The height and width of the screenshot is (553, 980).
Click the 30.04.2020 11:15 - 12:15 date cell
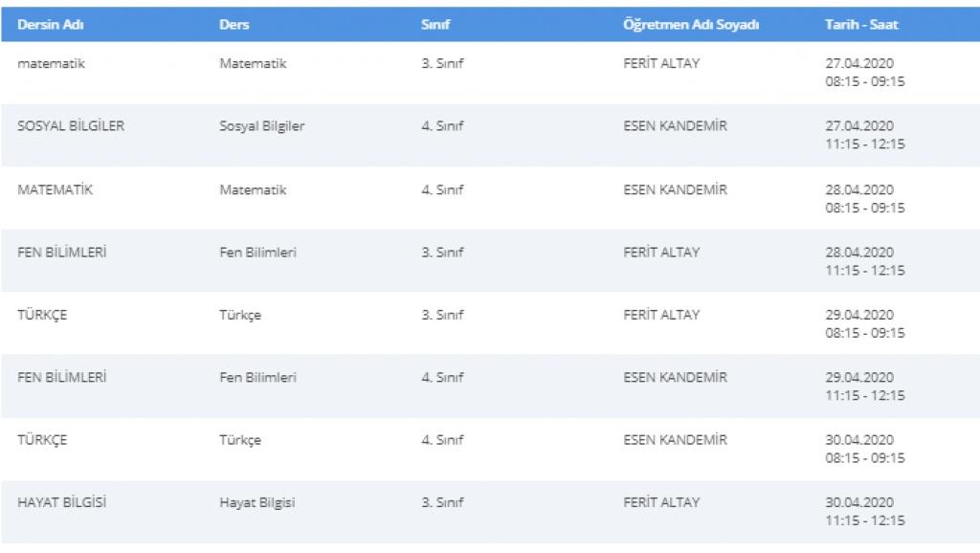coord(864,512)
